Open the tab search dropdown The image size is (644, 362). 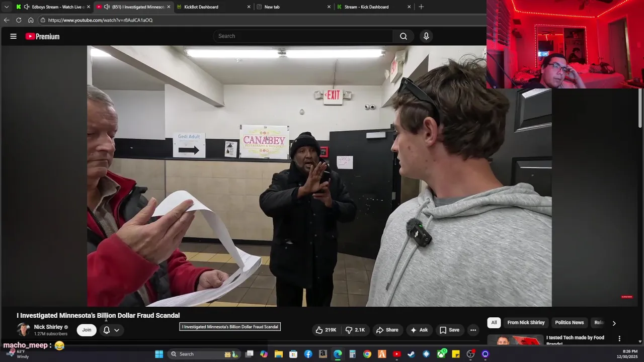[x=6, y=7]
